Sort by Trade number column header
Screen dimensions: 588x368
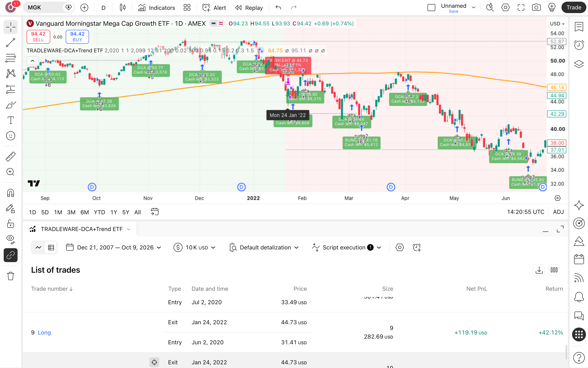[52, 289]
